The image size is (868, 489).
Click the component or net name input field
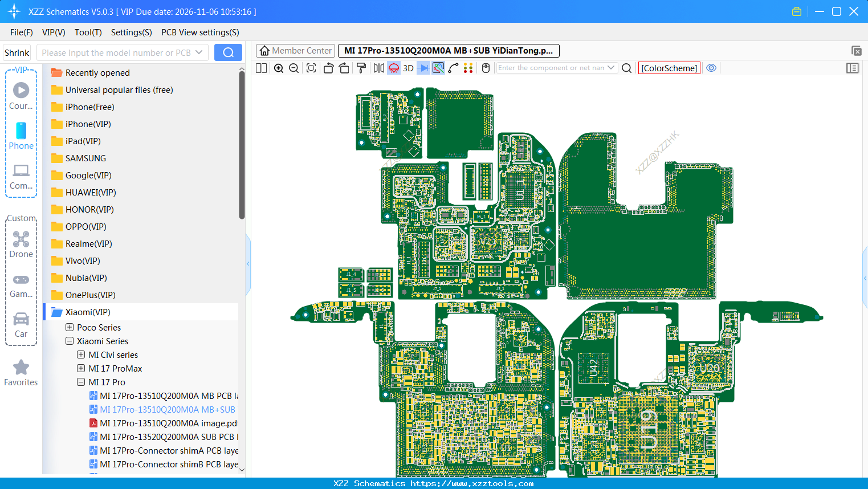[551, 68]
